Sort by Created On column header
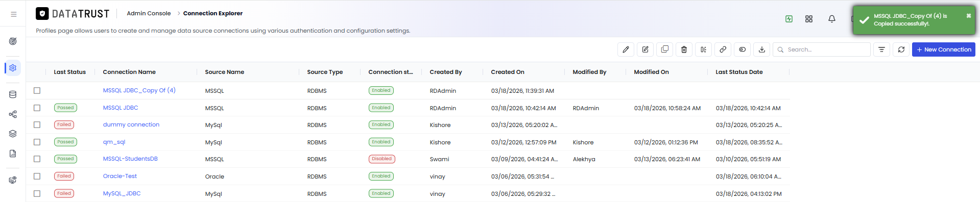Viewport: 980px width, 202px height. [508, 72]
